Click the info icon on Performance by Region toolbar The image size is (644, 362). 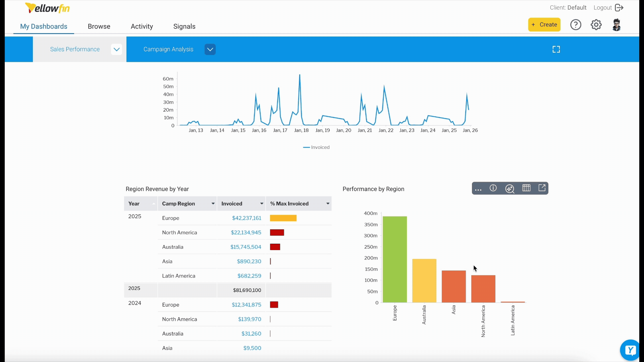493,188
